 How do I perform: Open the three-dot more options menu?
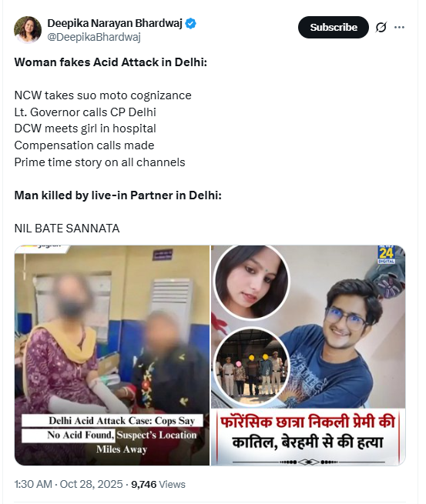coord(399,28)
